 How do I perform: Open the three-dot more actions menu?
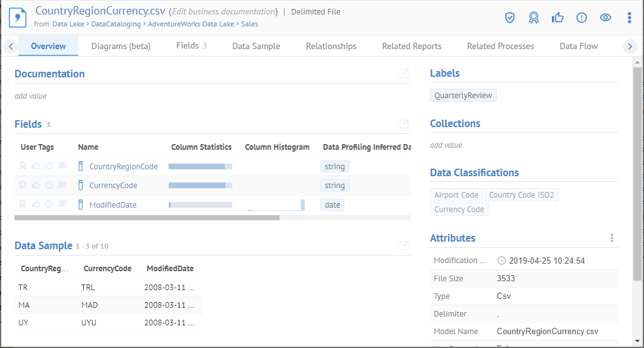pyautogui.click(x=629, y=18)
